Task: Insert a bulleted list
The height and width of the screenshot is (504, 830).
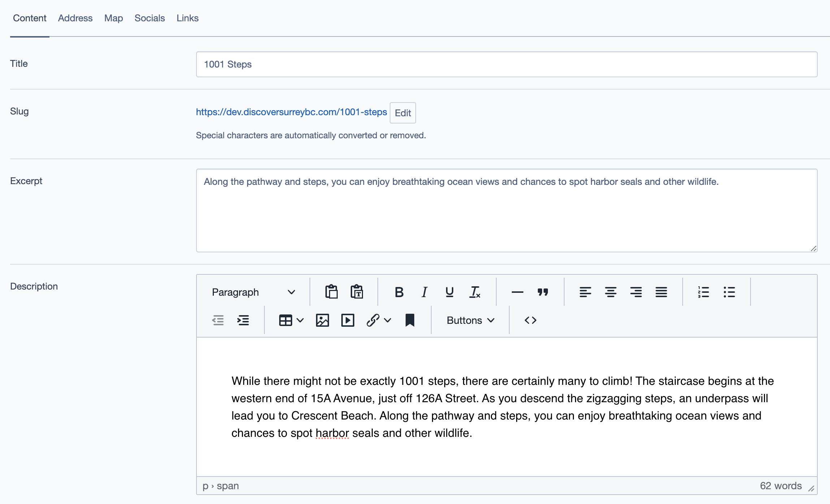Action: tap(729, 292)
